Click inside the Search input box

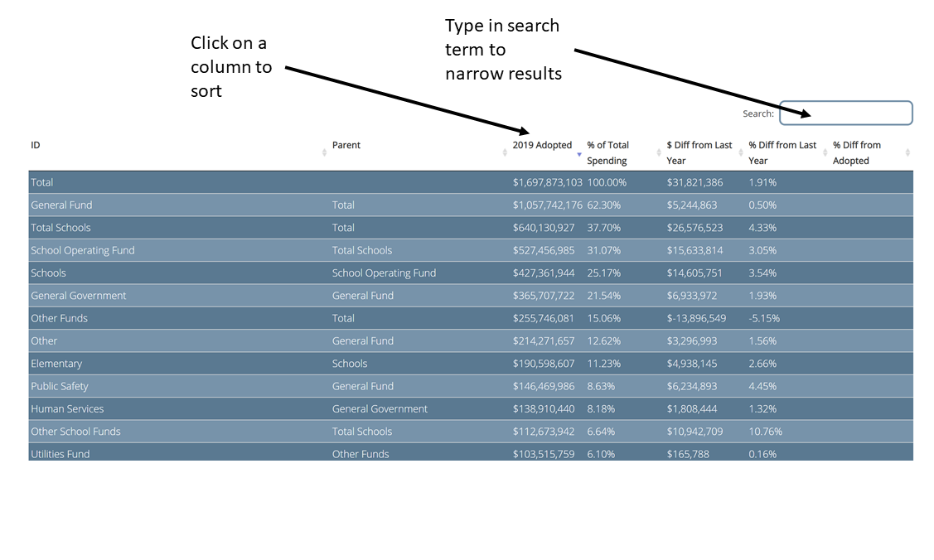pos(845,113)
